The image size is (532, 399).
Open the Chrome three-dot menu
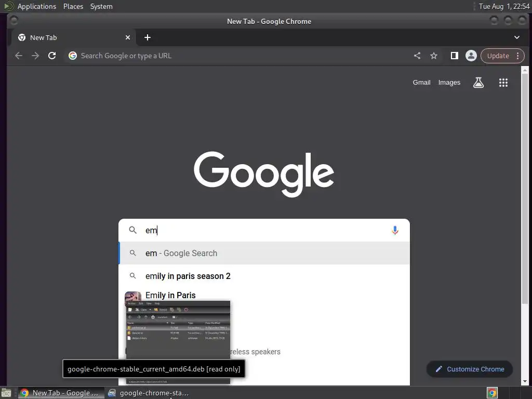(518, 56)
